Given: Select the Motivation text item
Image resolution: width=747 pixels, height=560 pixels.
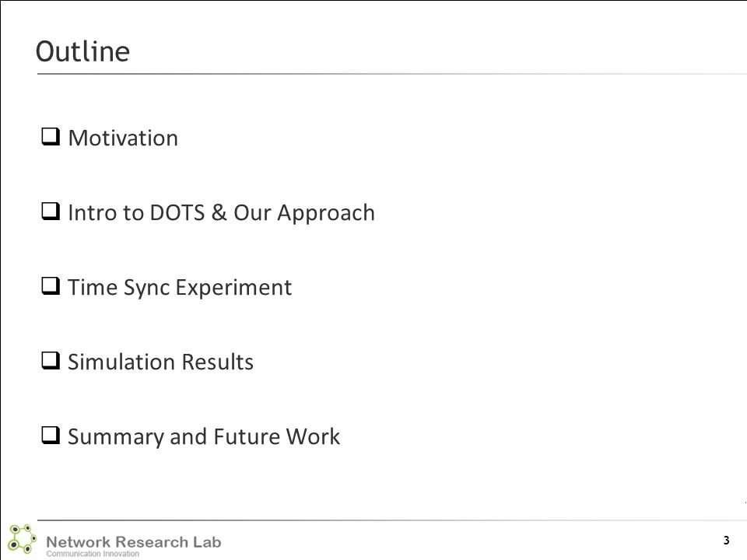Looking at the screenshot, I should [x=123, y=138].
